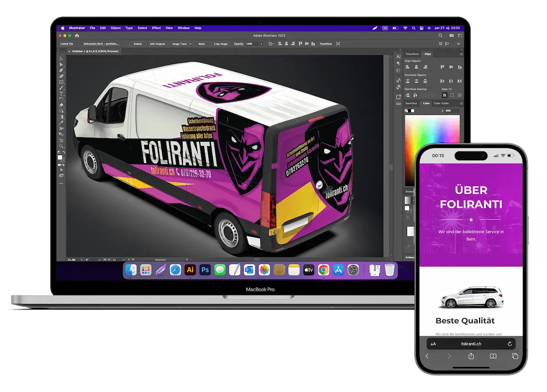Select the Pen tool

(61, 70)
